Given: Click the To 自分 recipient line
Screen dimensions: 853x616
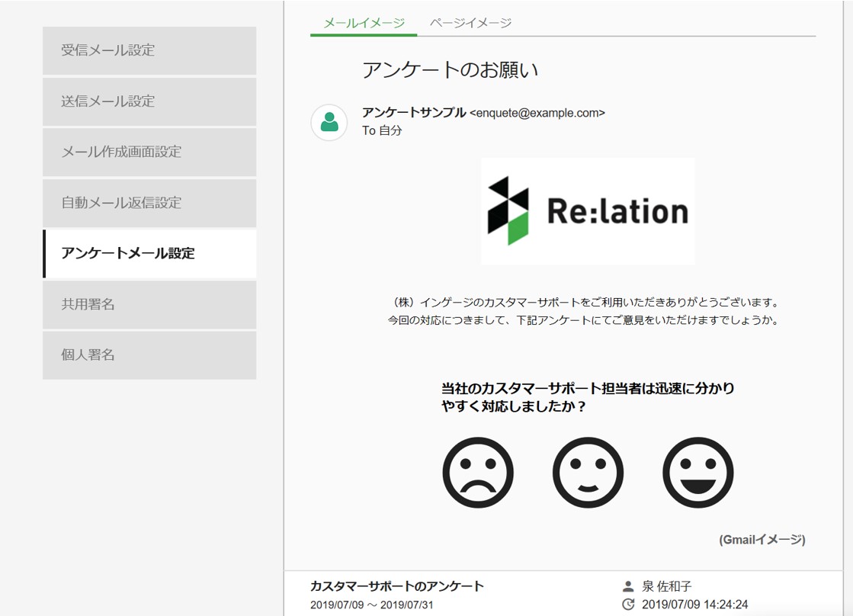Looking at the screenshot, I should tap(382, 130).
